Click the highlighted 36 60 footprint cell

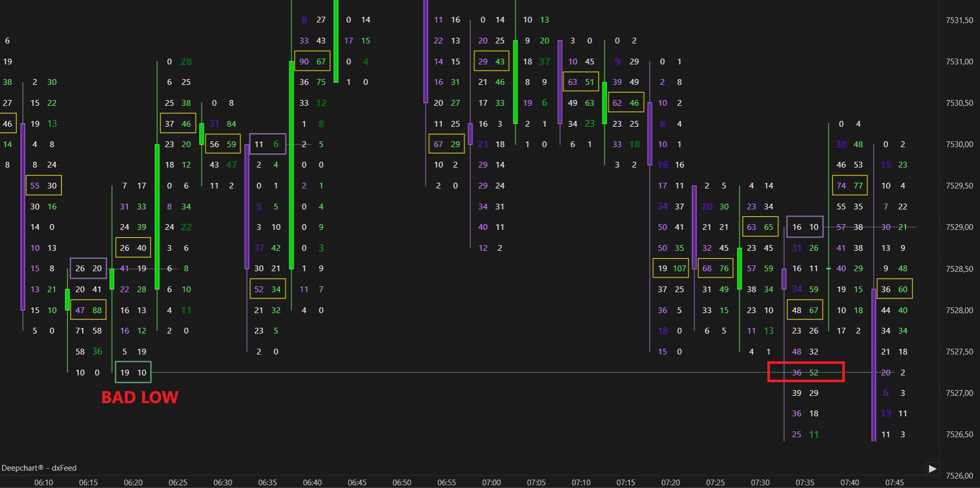point(895,289)
